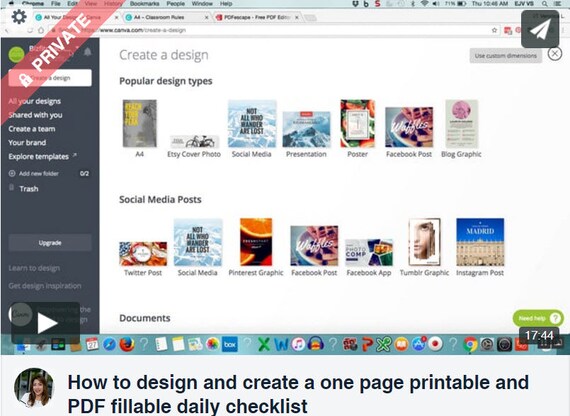Screen dimensions: 570x416
Task: Select the A4 design type thumbnail
Action: coord(140,124)
